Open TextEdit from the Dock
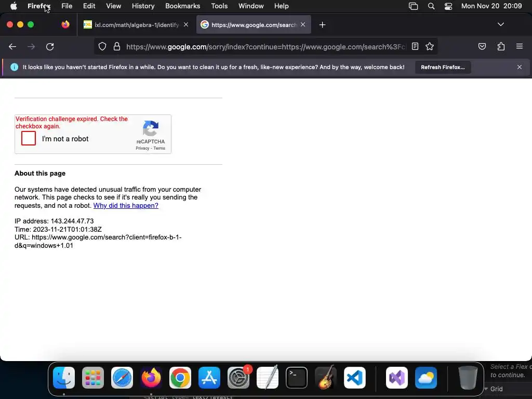This screenshot has height=399, width=532. (268, 378)
